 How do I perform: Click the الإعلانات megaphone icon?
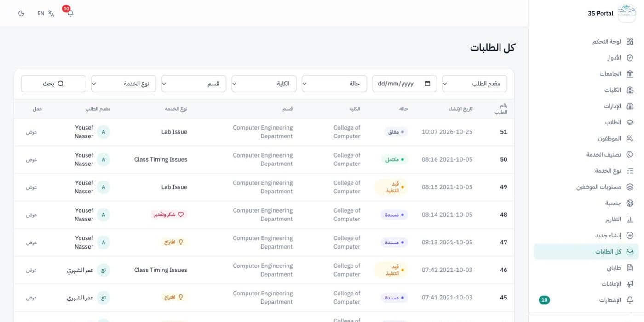click(x=630, y=284)
